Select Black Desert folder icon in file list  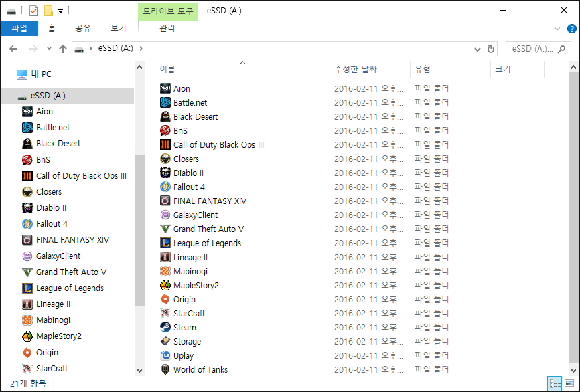pos(165,116)
